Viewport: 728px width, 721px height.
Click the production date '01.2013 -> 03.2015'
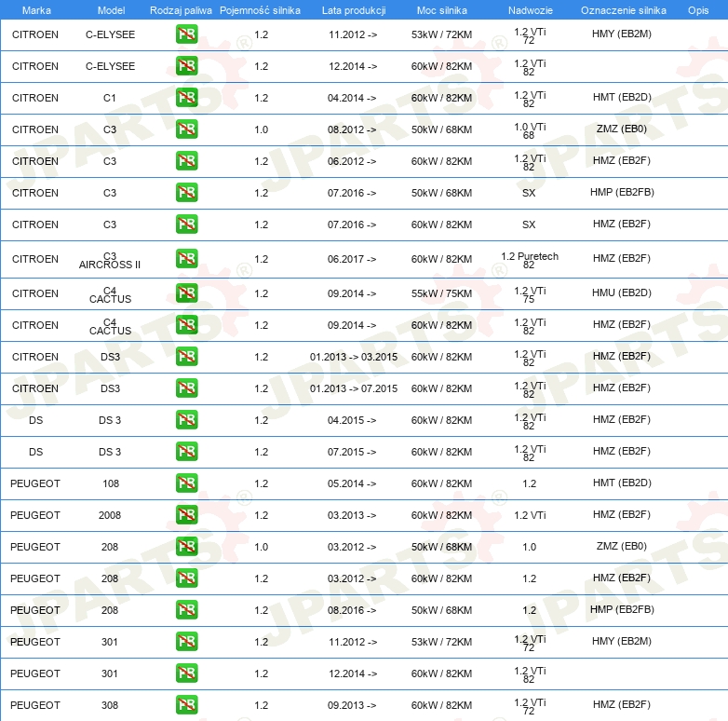pyautogui.click(x=354, y=357)
